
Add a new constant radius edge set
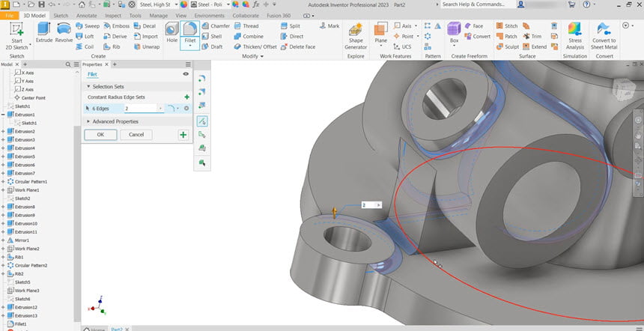tap(187, 97)
